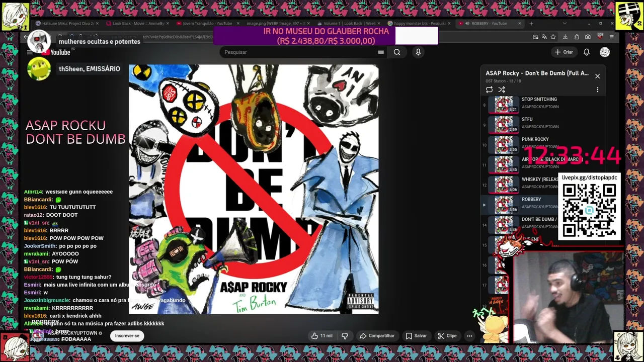Viewport: 644px width, 362px height.
Task: Open more actions ellipsis under the video
Action: pyautogui.click(x=469, y=336)
